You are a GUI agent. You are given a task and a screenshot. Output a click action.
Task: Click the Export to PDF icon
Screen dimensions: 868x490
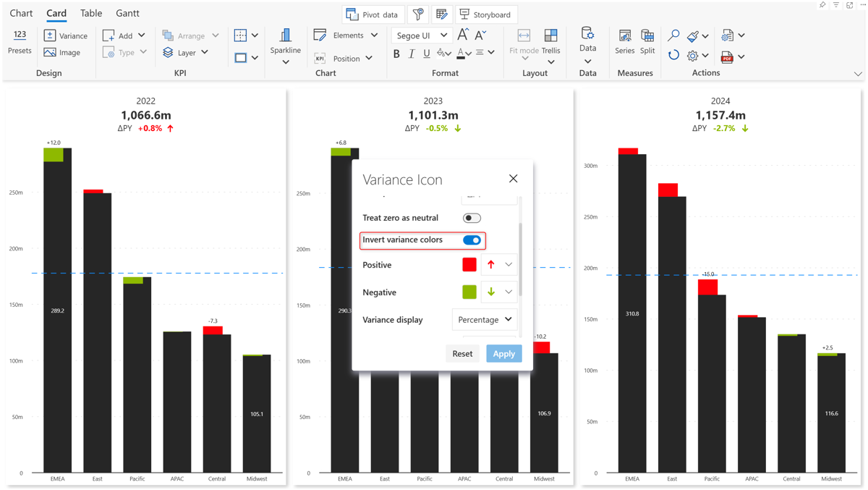click(x=728, y=56)
